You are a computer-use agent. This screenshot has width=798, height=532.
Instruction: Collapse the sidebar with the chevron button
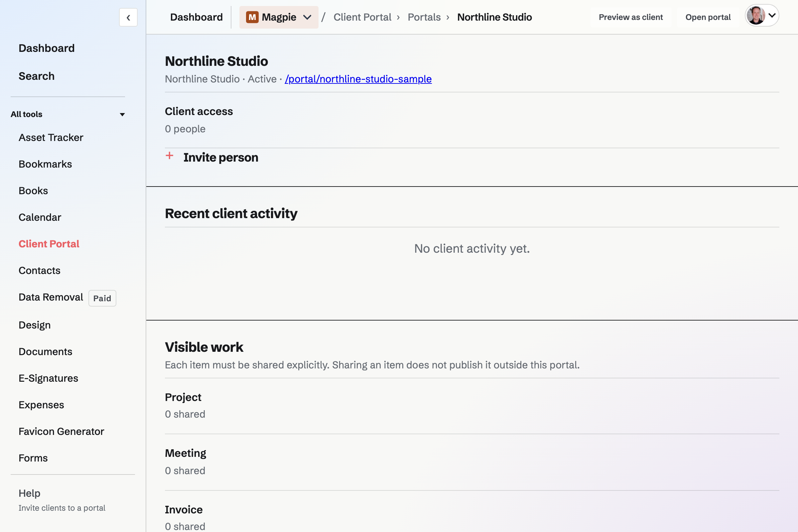point(128,17)
